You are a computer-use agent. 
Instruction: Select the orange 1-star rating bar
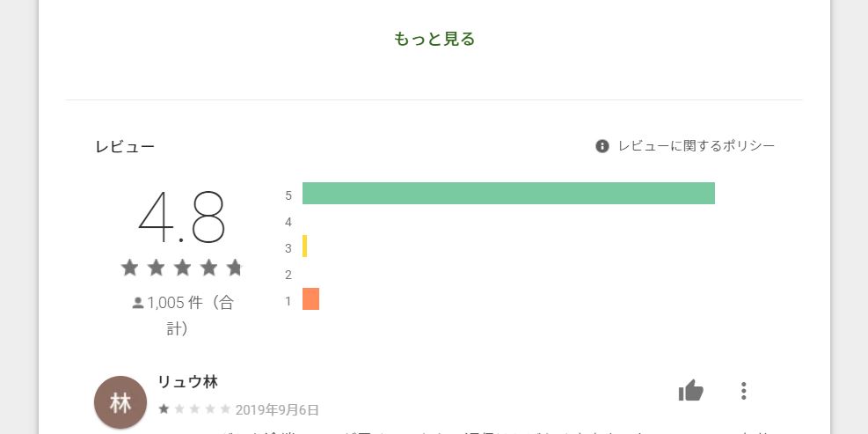coord(310,298)
